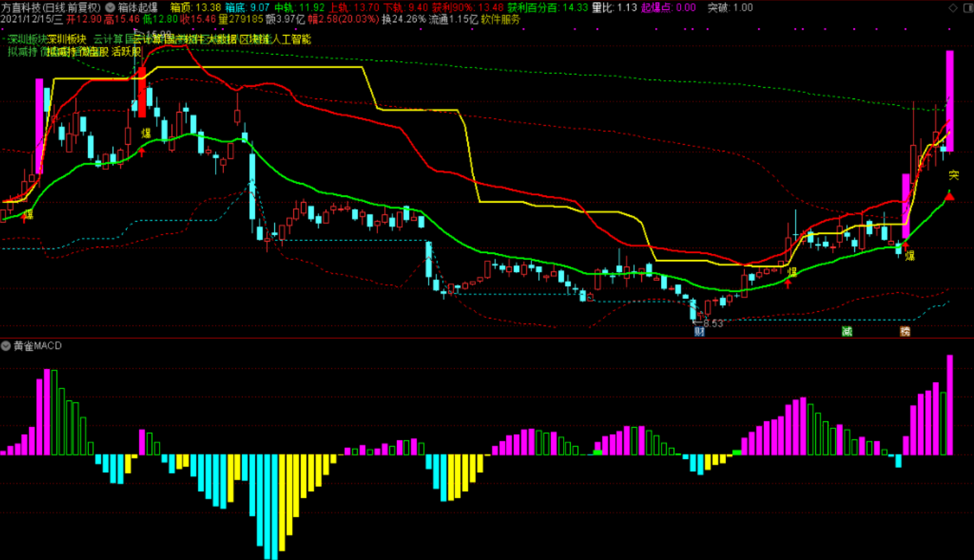The image size is (974, 560).
Task: Click the yellow 突 breakout signal label
Action: [954, 175]
